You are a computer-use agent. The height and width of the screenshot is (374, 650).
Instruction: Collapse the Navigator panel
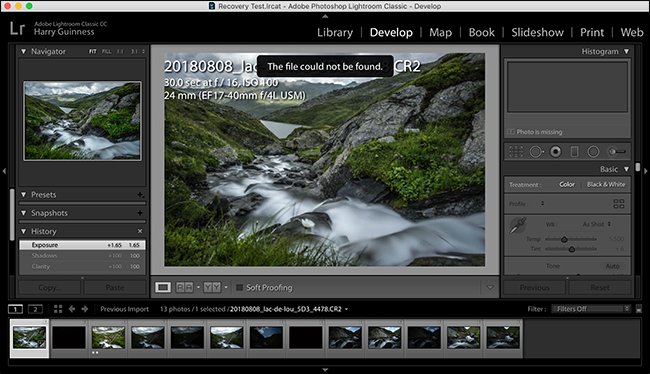[23, 51]
